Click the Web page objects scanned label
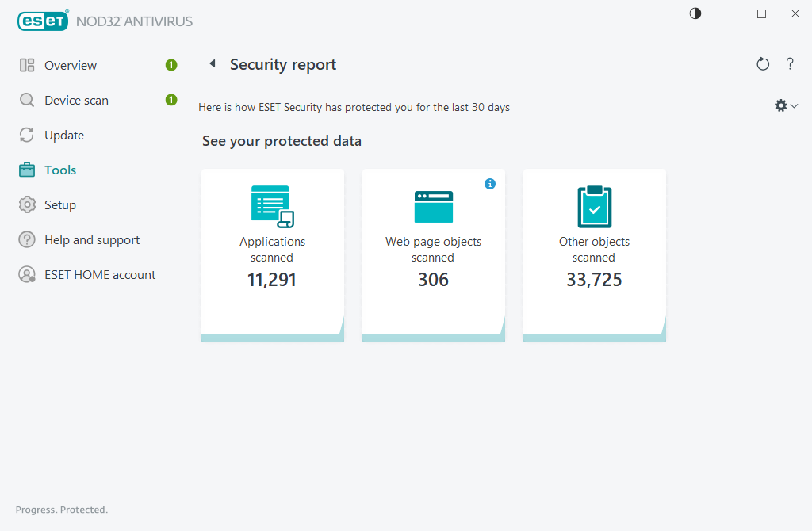The height and width of the screenshot is (531, 812). click(x=434, y=250)
